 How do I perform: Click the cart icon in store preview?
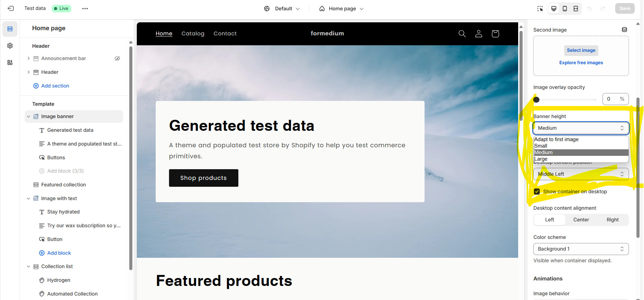[x=495, y=34]
